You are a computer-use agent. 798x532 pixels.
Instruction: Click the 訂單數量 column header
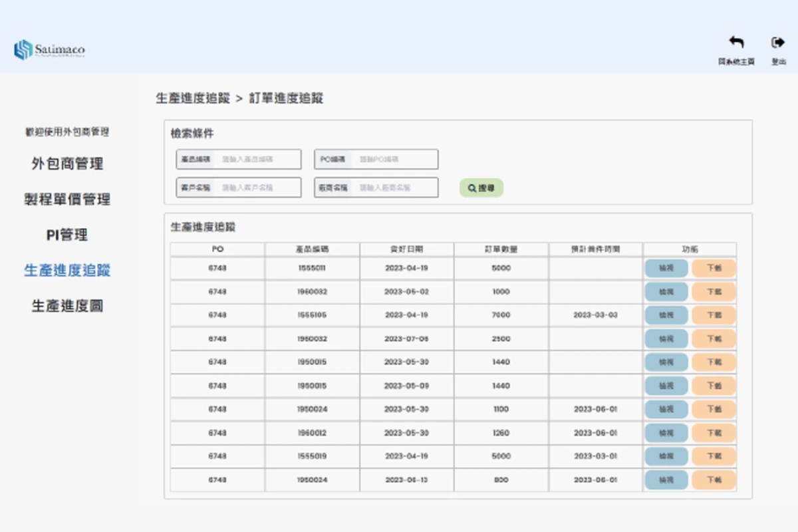(x=501, y=249)
